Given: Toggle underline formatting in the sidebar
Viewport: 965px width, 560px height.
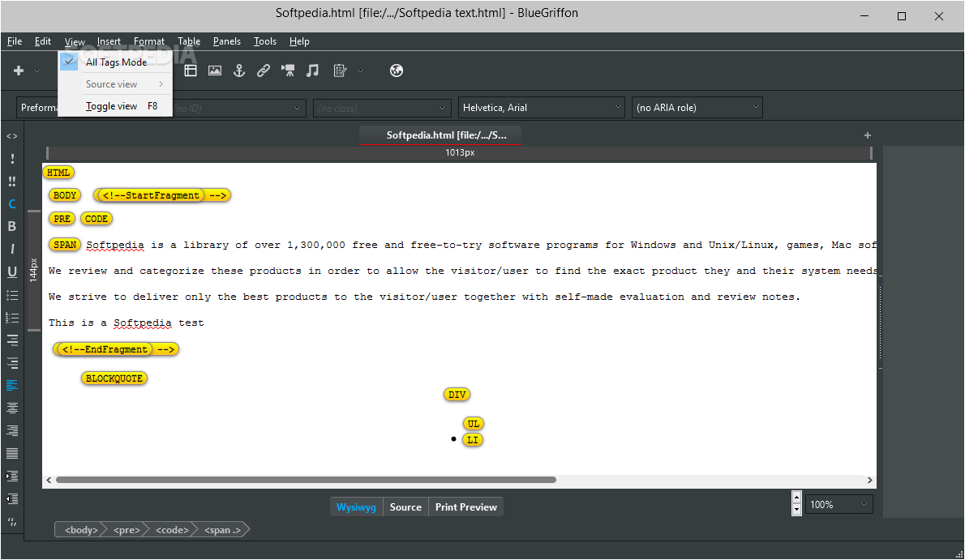Looking at the screenshot, I should point(11,272).
